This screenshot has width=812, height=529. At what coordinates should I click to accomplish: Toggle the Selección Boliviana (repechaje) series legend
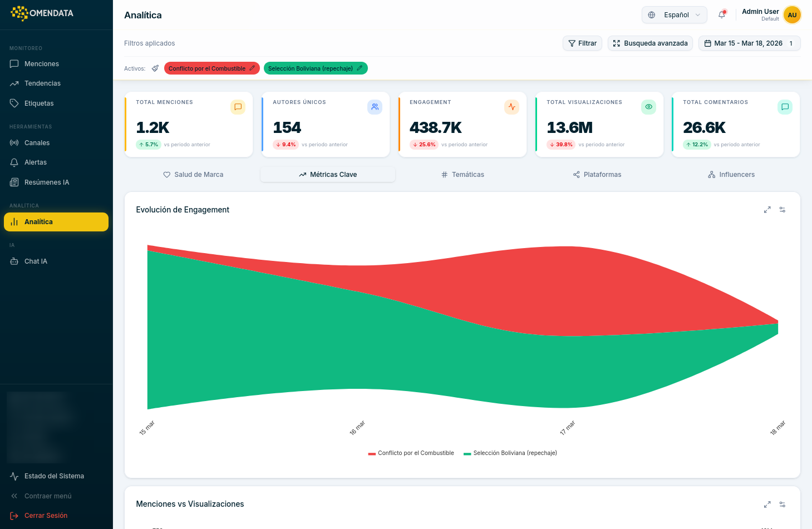(x=510, y=453)
